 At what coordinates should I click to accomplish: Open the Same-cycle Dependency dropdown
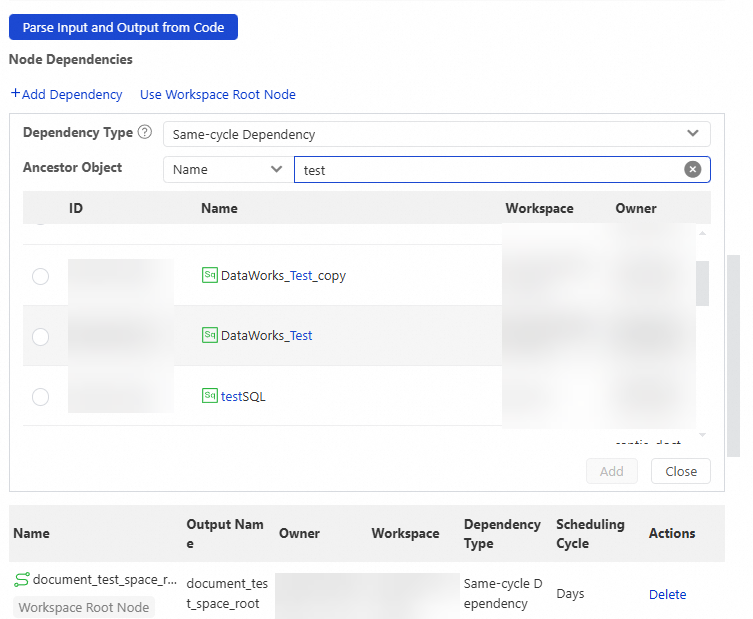[437, 134]
